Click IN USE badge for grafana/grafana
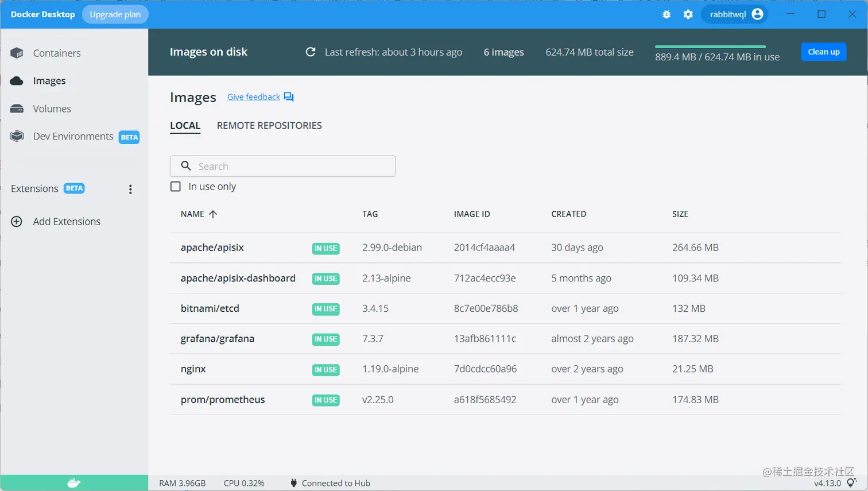Screen dimensions: 868x491 [325, 339]
